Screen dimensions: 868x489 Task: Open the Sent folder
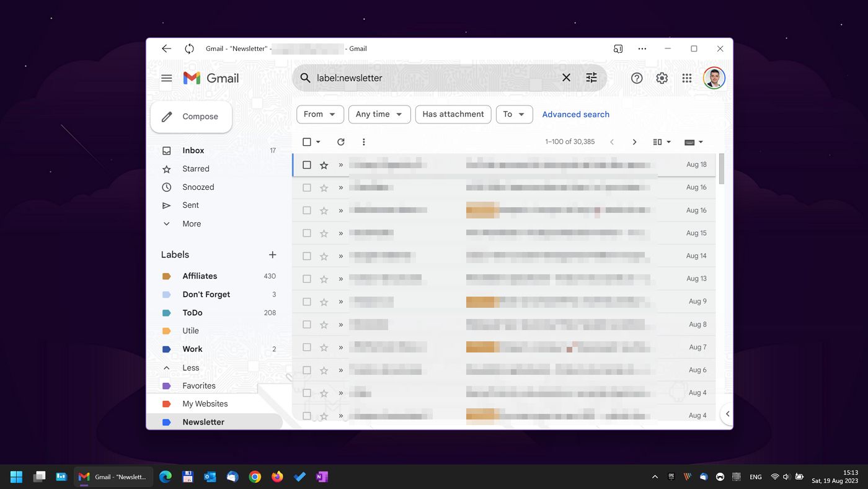pos(190,205)
